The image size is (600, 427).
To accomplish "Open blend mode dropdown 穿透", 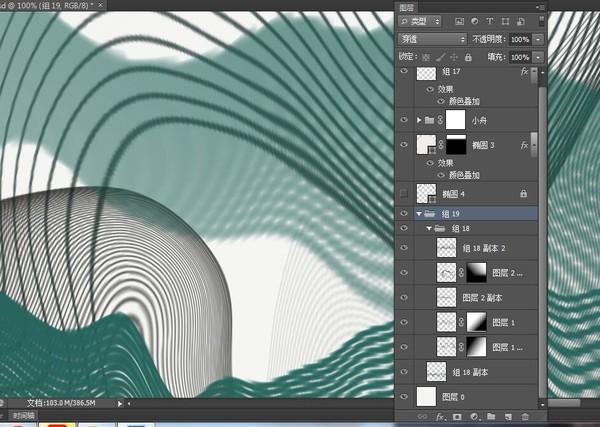I will pyautogui.click(x=432, y=39).
